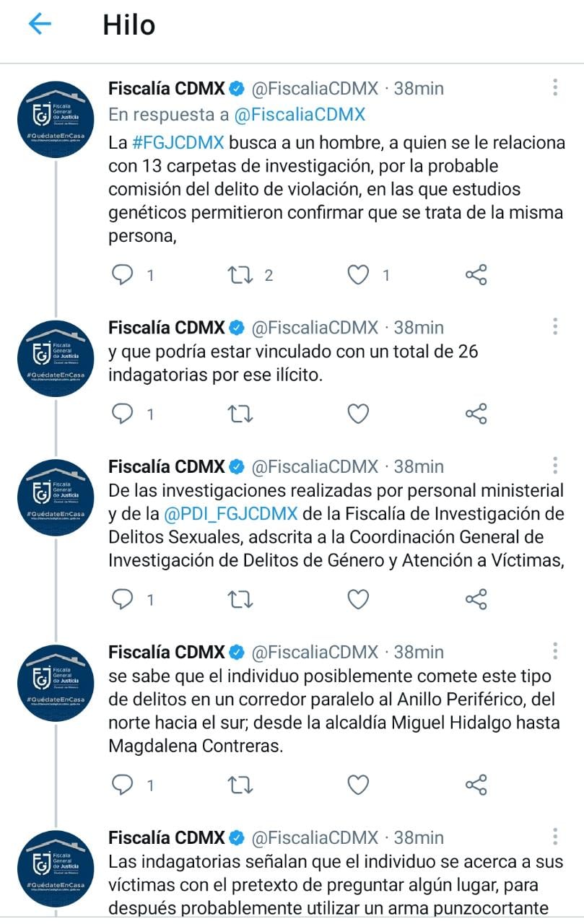Open more options on the @PDI_FGJCDMX tweet
This screenshot has height=924, width=584.
[554, 466]
